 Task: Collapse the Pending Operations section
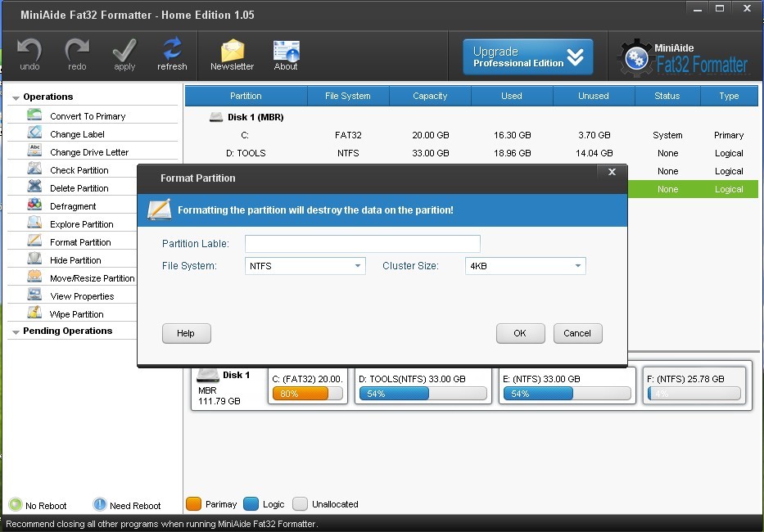tap(16, 331)
